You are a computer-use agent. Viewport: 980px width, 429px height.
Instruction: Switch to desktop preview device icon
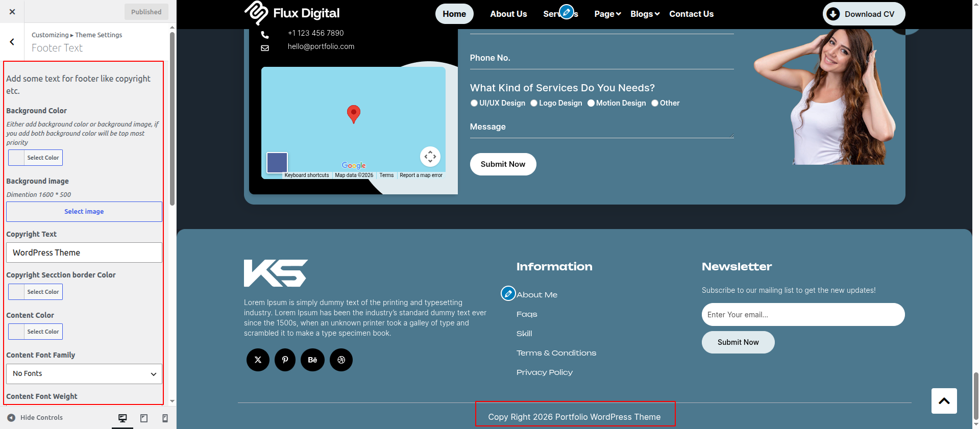pos(122,418)
